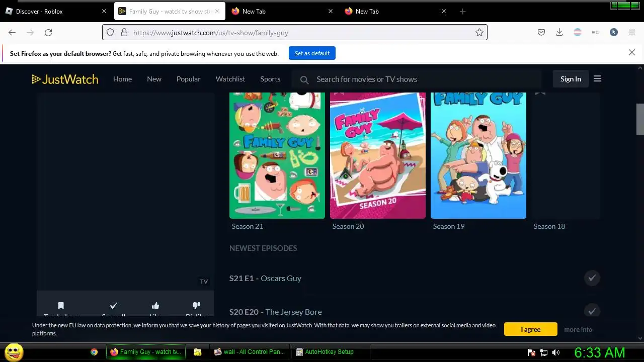Click the blue cursor extension icon
The height and width of the screenshot is (362, 644).
click(614, 32)
